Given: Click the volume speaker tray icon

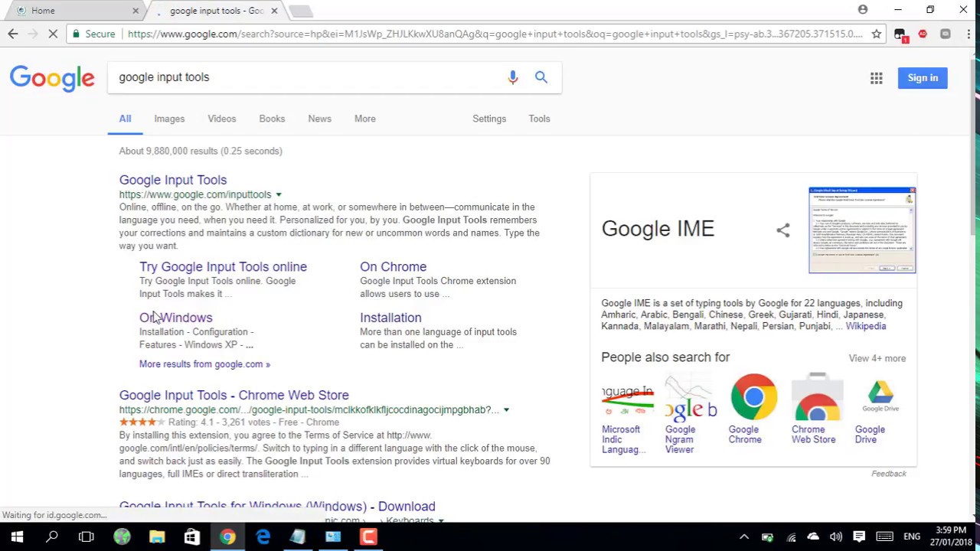Looking at the screenshot, I should (x=836, y=536).
